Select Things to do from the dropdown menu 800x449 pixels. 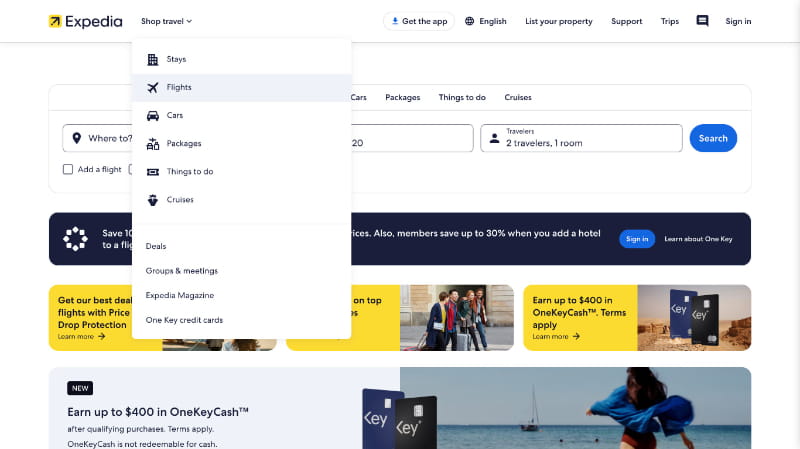point(241,171)
